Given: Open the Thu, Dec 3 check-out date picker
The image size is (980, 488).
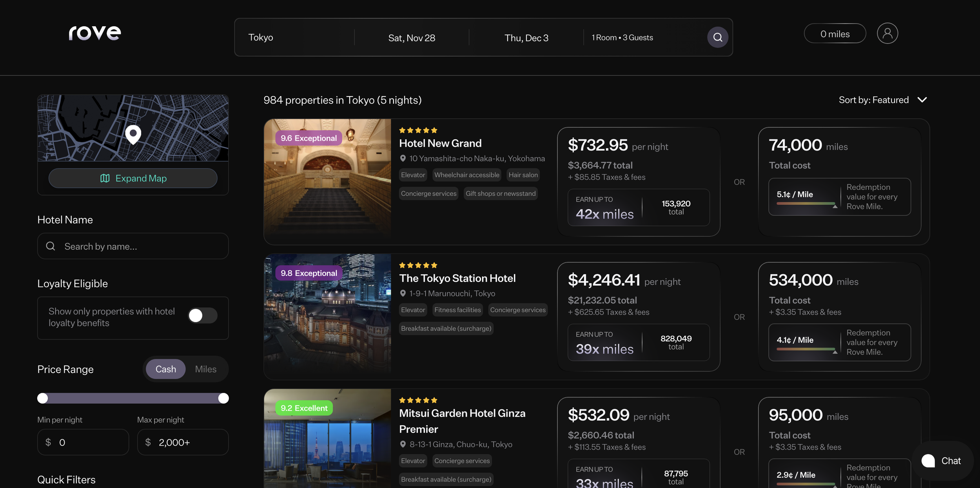Looking at the screenshot, I should (x=526, y=38).
